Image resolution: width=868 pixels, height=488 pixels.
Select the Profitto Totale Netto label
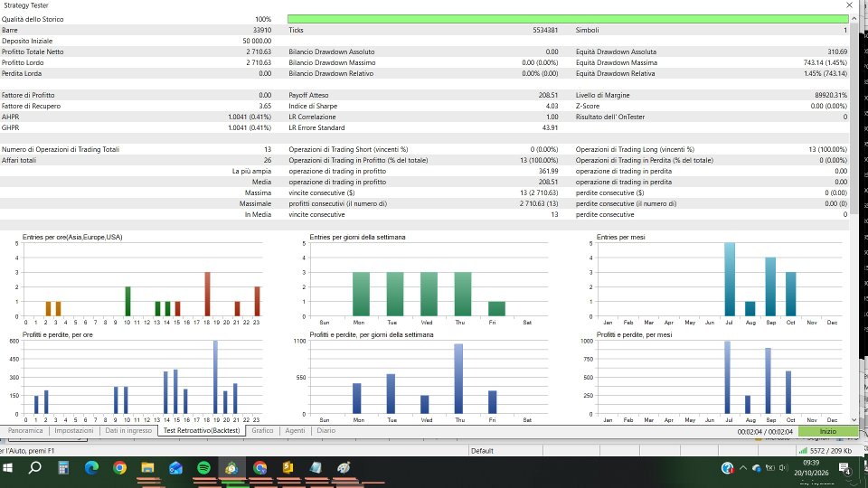[33, 52]
